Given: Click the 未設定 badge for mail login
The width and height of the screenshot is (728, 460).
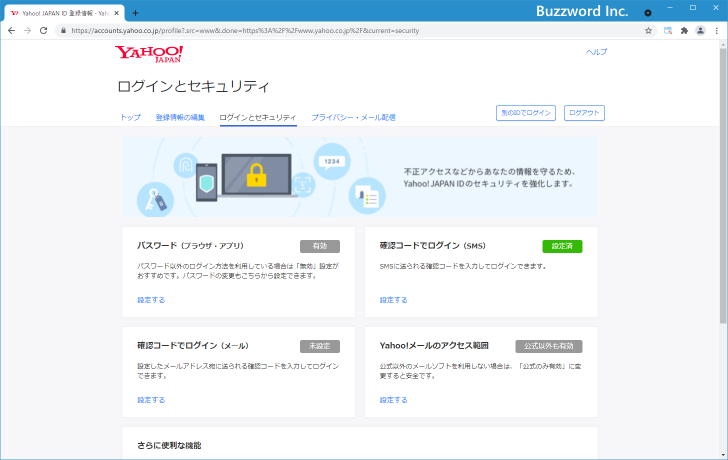Looking at the screenshot, I should 320,346.
